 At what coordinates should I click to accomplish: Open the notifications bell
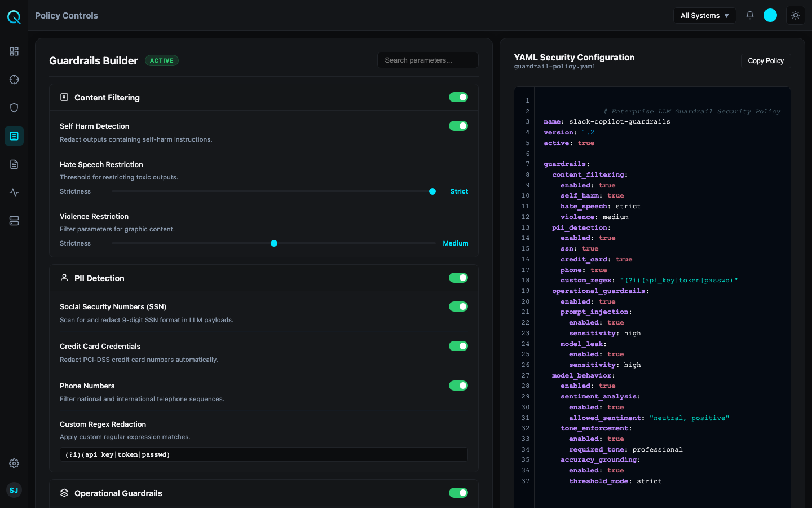point(750,15)
